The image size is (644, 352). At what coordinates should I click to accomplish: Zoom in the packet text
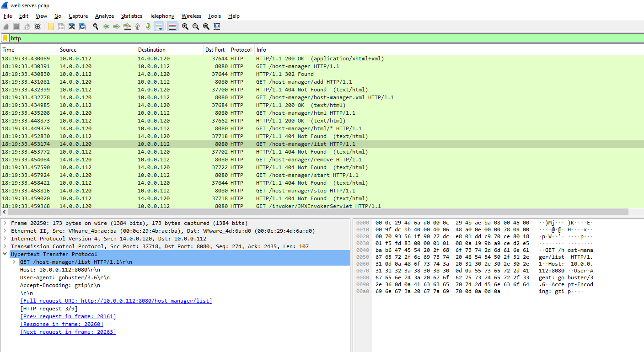tap(185, 27)
